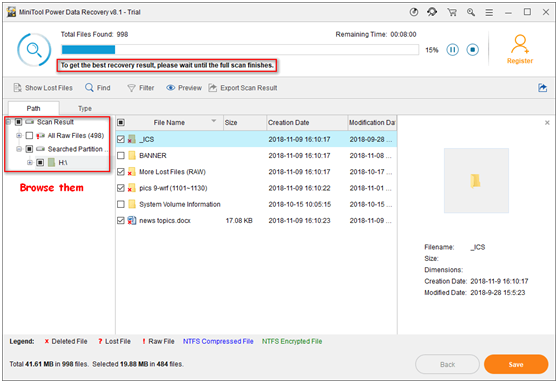Select the BANNER folder name
Screen dimensions: 558x383
(x=153, y=156)
